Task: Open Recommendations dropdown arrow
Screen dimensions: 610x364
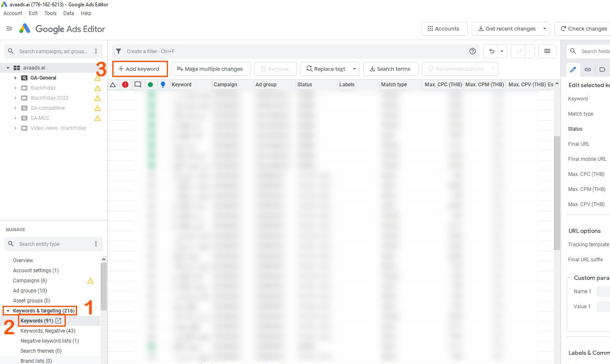Action: [x=493, y=69]
